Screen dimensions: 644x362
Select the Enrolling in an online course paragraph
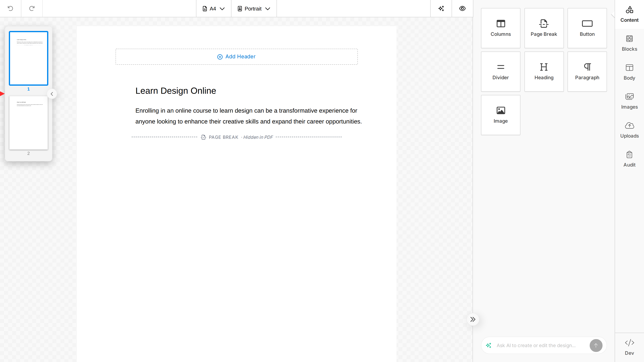click(249, 116)
